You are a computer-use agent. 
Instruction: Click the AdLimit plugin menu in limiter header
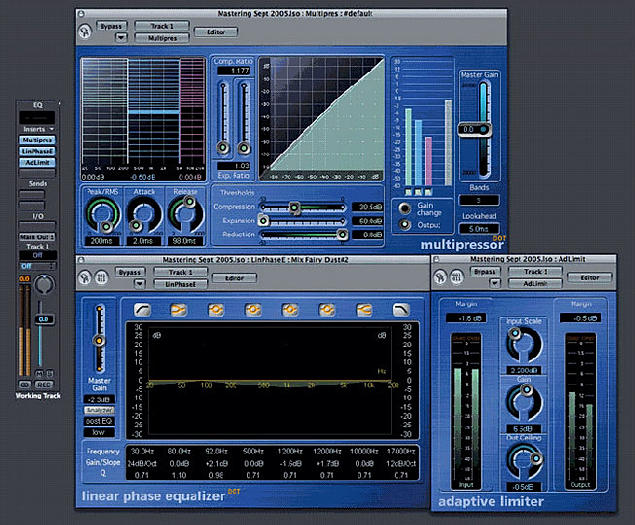[535, 284]
